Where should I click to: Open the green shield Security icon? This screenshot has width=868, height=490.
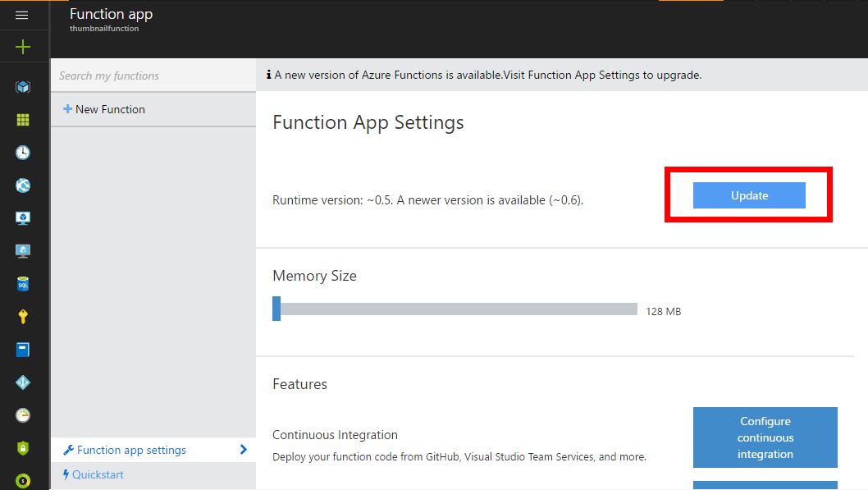click(23, 448)
